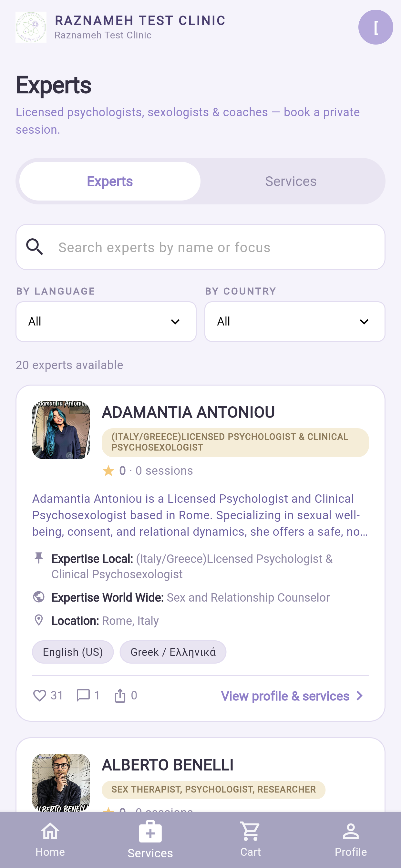
Task: Switch to the Experts tab
Action: tap(110, 181)
